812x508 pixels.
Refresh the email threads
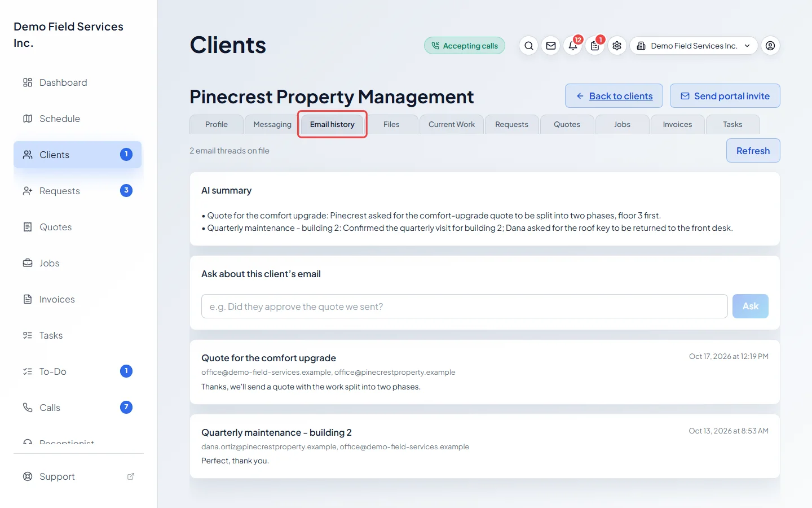(753, 151)
